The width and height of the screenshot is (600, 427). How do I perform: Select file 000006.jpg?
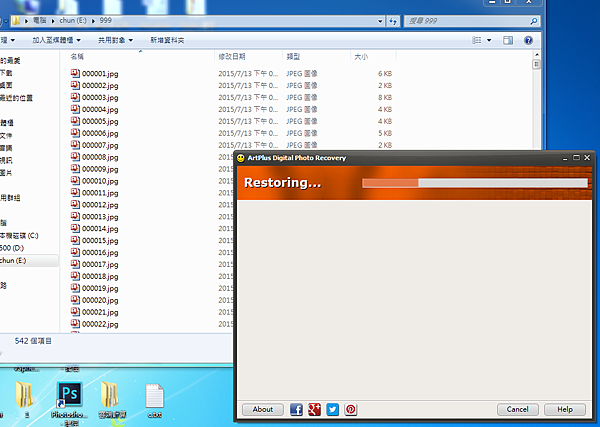(100, 134)
